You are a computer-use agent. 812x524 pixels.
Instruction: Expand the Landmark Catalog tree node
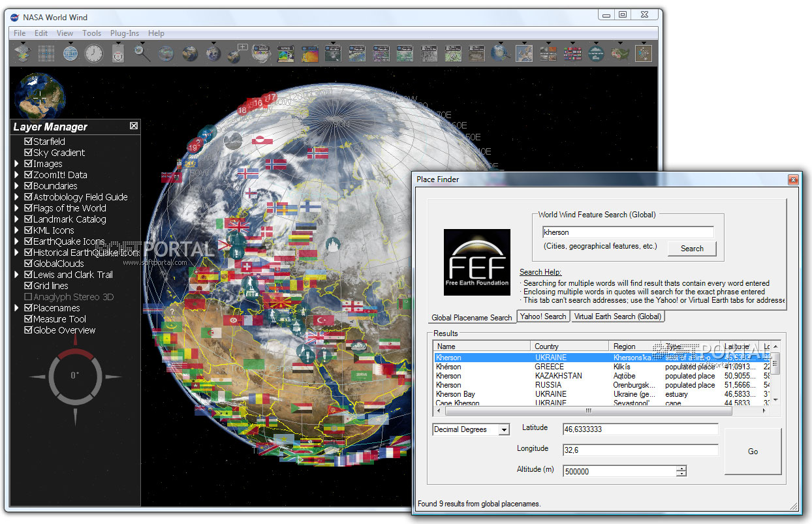point(17,219)
